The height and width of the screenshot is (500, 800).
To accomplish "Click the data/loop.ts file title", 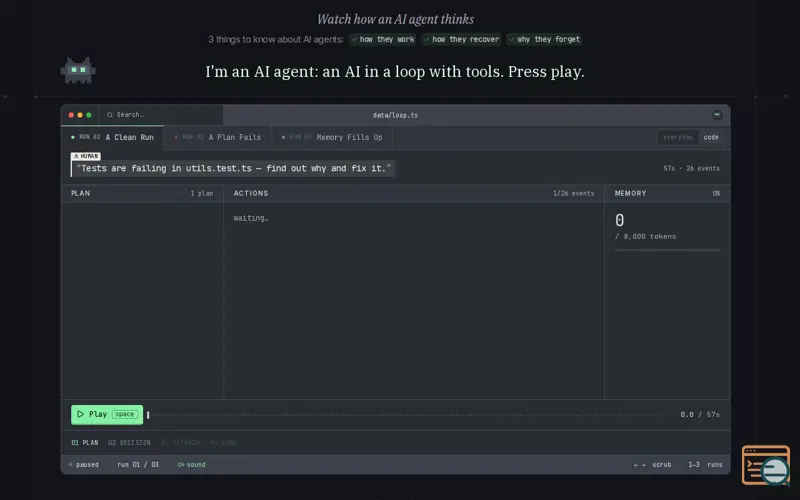I will pyautogui.click(x=395, y=115).
